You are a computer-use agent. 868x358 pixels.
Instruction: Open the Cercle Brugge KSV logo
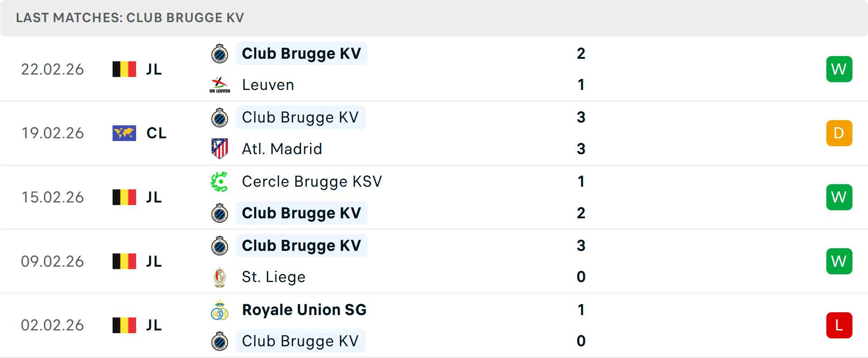point(220,181)
